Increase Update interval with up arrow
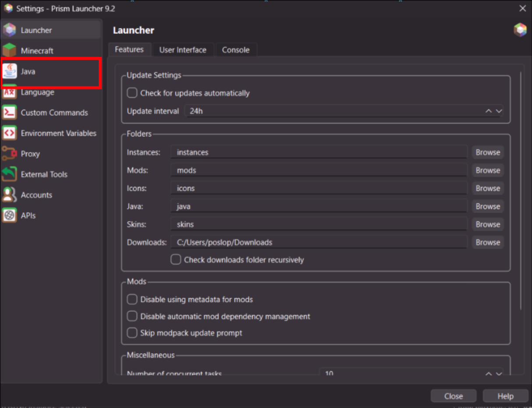This screenshot has width=532, height=408. pyautogui.click(x=489, y=111)
